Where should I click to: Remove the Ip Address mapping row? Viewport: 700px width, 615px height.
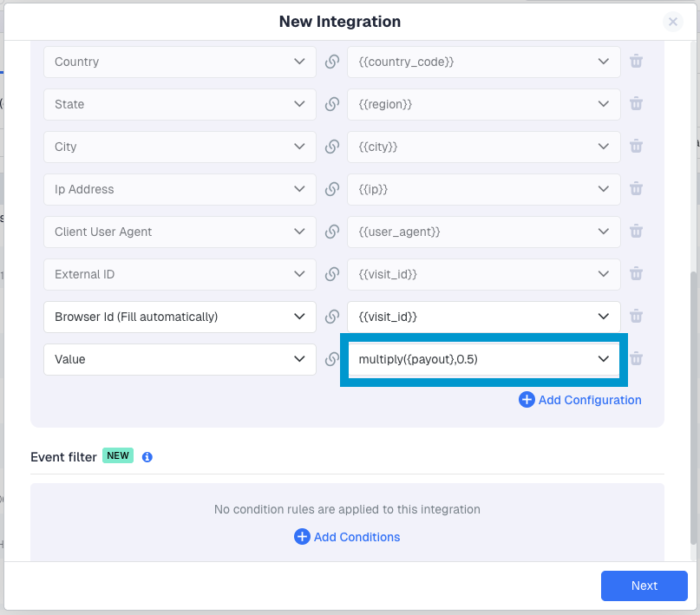pos(636,189)
